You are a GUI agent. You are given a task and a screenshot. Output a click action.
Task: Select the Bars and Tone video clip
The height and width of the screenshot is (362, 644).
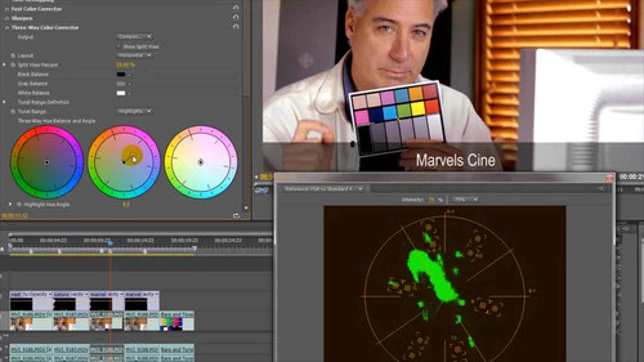pyautogui.click(x=177, y=321)
